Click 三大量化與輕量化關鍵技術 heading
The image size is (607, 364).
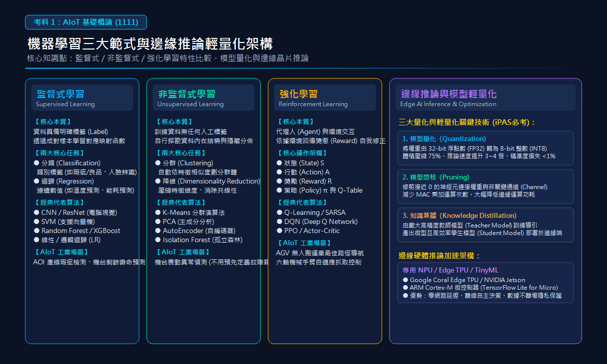[467, 122]
